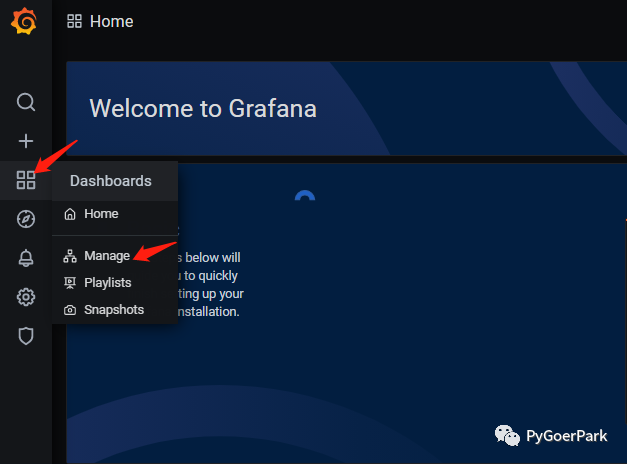
Task: Click the Grafana logo icon
Action: click(24, 21)
